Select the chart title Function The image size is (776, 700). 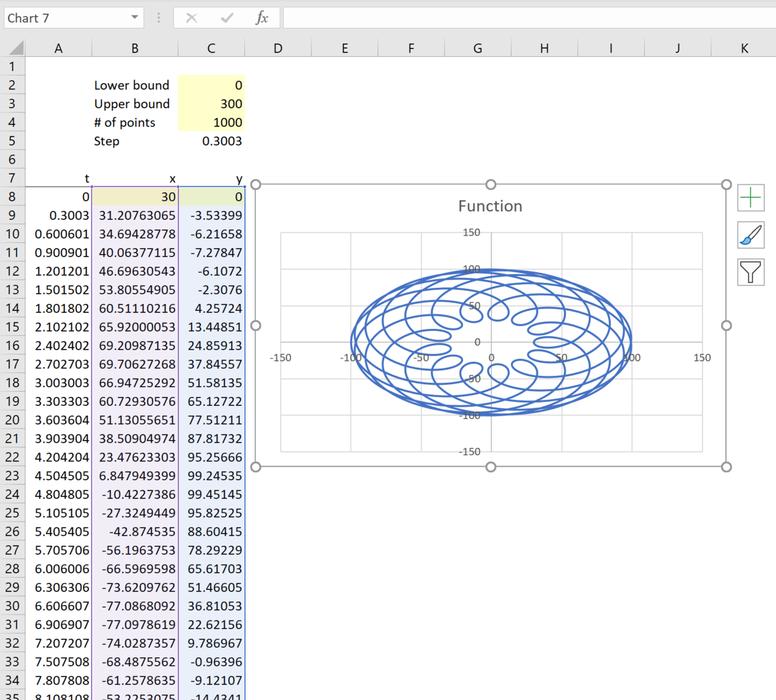click(490, 206)
